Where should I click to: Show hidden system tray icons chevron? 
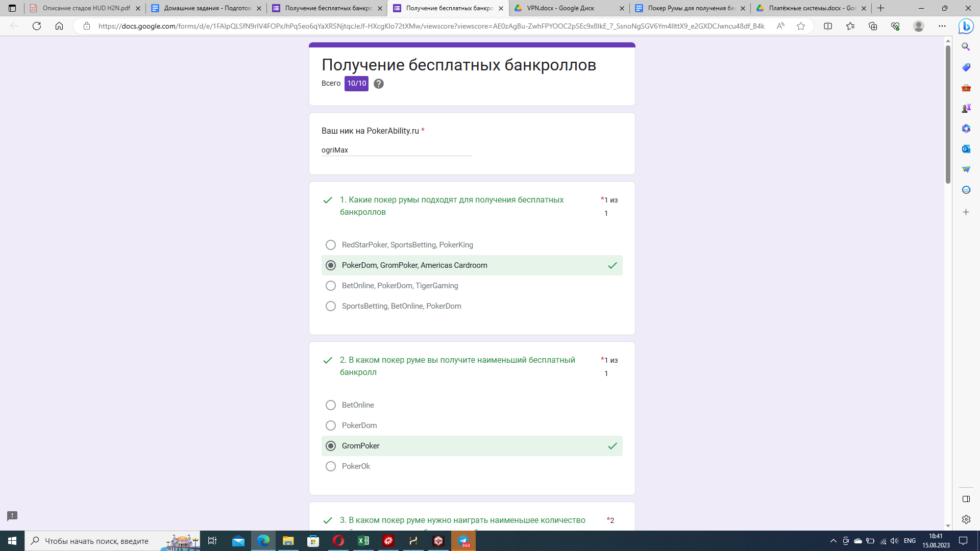834,541
